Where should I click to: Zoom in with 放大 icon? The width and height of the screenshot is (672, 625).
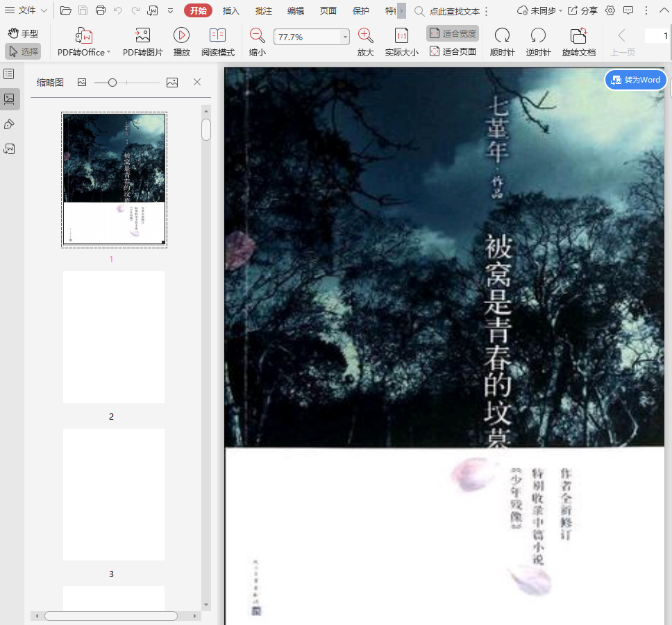point(365,36)
